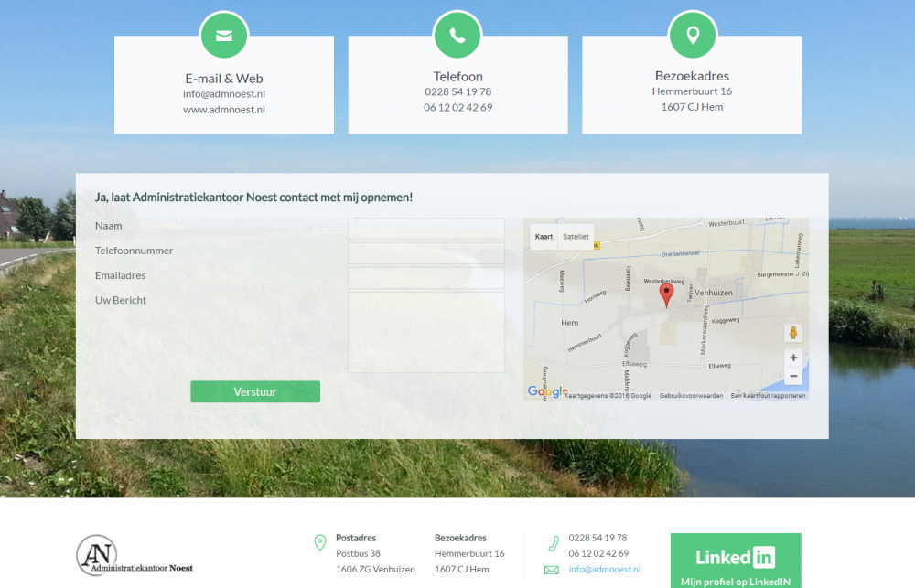Open the LinkedIn profile banner
This screenshot has width=915, height=588.
pyautogui.click(x=736, y=561)
